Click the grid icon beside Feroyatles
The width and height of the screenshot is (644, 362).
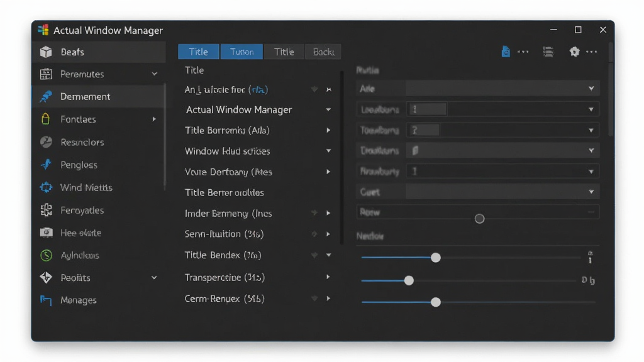(x=46, y=210)
